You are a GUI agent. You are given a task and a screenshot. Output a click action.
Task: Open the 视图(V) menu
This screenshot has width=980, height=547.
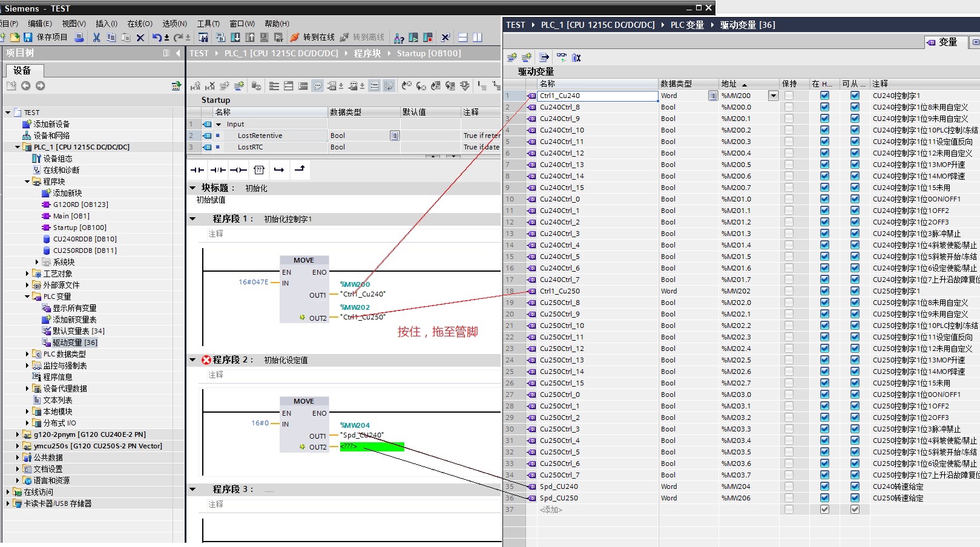point(74,24)
